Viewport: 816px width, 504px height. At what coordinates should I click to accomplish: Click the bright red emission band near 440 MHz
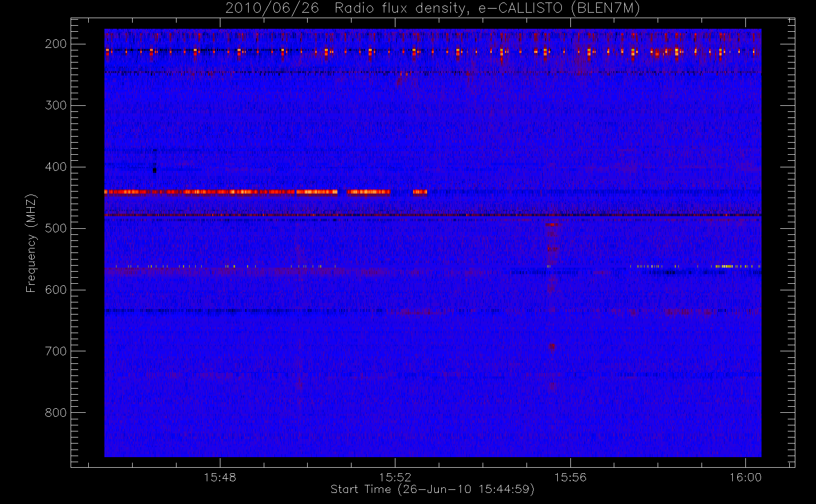[266, 192]
